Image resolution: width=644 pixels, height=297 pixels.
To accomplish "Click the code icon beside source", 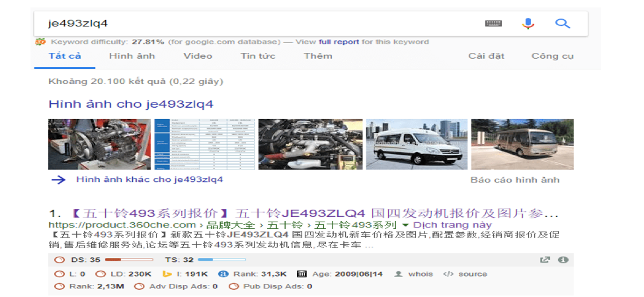I will click(x=448, y=274).
